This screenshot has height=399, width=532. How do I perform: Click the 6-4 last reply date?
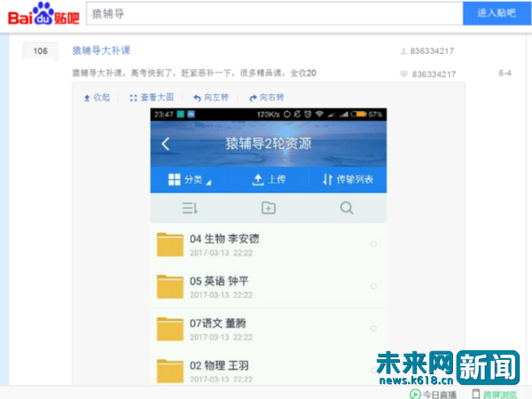505,73
